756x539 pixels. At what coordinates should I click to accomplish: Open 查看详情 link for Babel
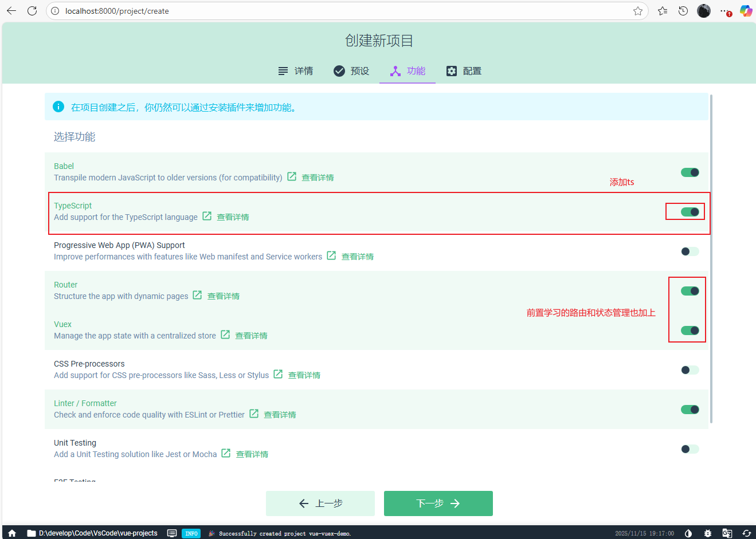point(318,178)
